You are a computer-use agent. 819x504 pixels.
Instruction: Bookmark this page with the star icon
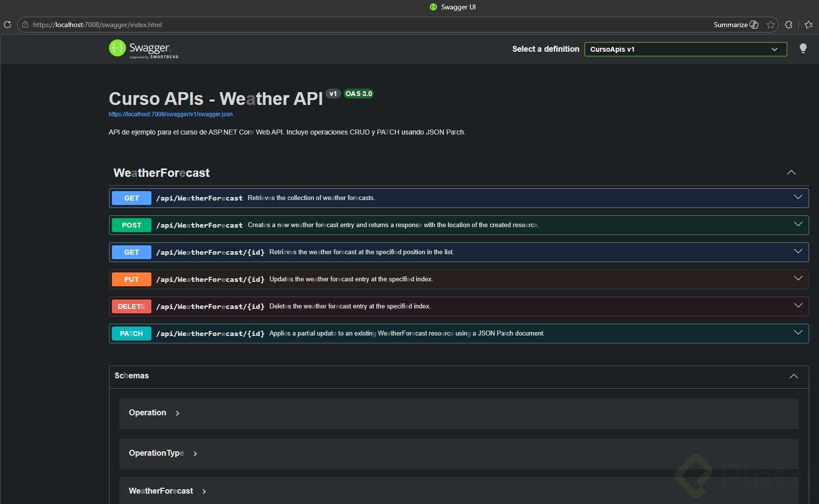771,25
